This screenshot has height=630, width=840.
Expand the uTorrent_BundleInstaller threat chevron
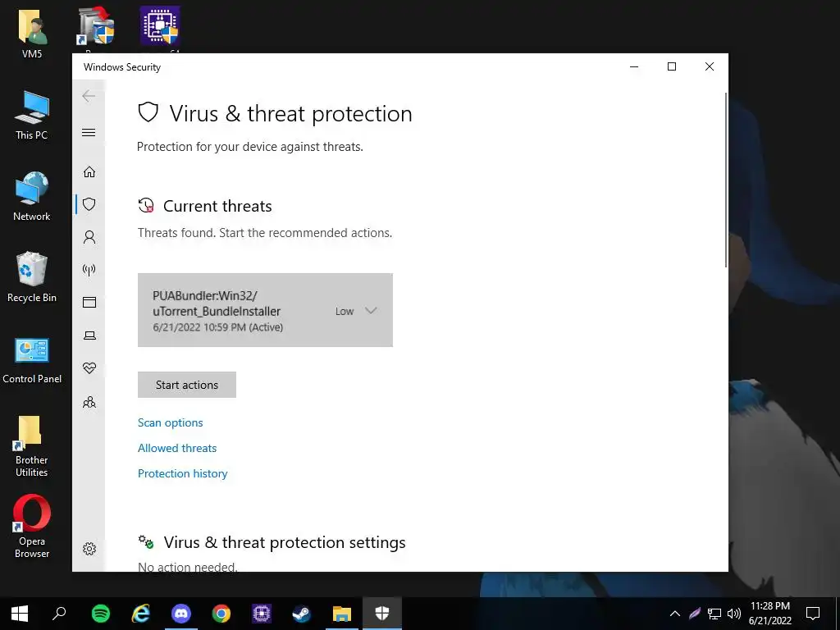click(371, 311)
